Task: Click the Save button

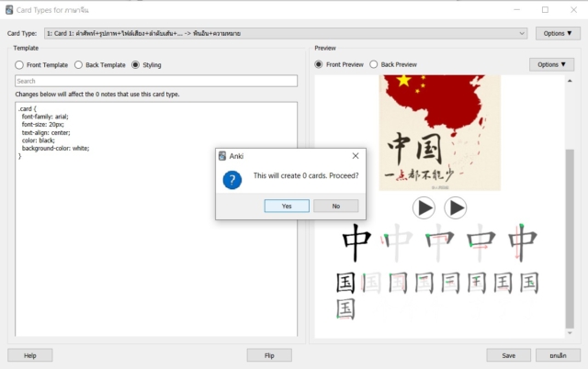Action: click(508, 355)
